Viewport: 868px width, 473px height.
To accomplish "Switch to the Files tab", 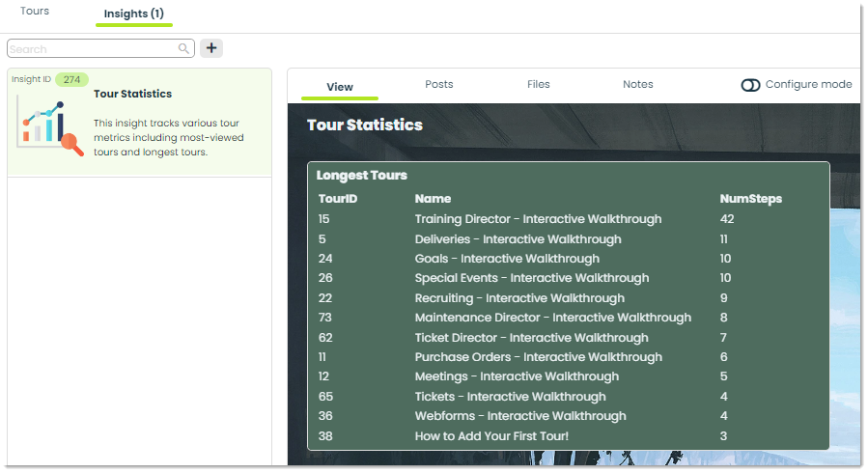I will (538, 84).
